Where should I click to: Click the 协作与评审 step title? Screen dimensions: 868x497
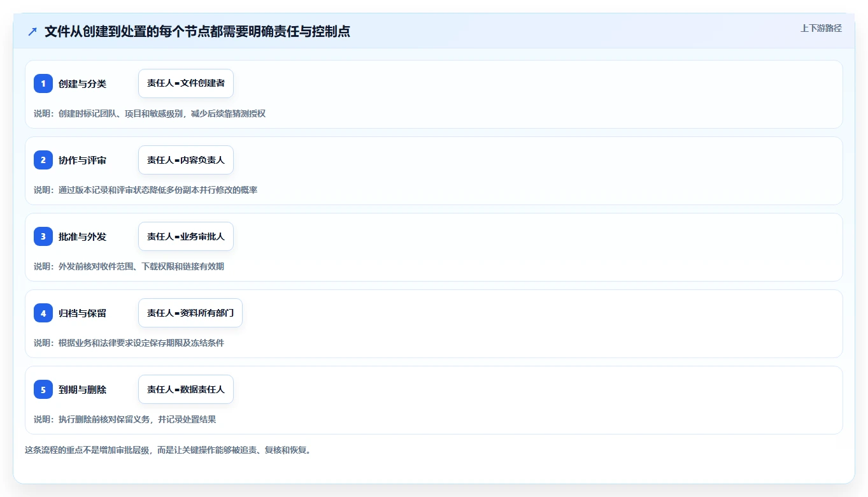tap(82, 160)
